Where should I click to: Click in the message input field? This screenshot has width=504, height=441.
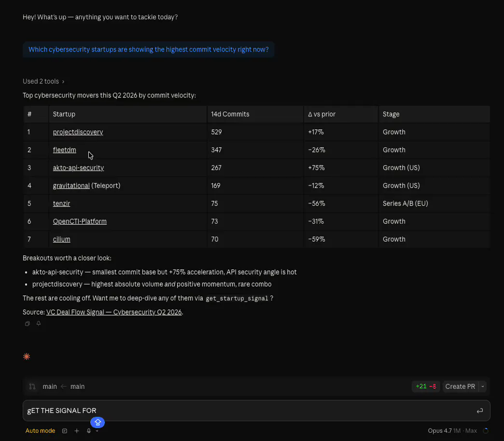(x=256, y=411)
